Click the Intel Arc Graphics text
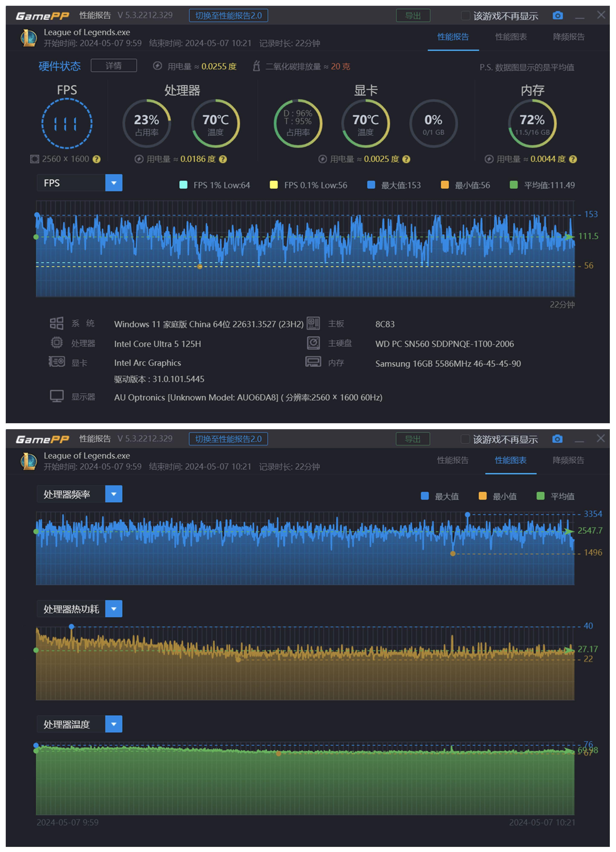Viewport: 616px width, 852px height. coord(148,363)
